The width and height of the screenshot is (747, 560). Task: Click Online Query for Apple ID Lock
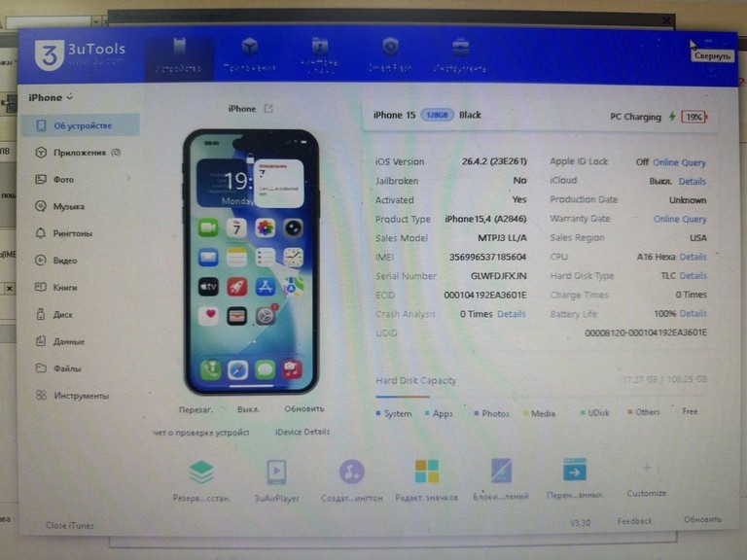click(x=679, y=162)
